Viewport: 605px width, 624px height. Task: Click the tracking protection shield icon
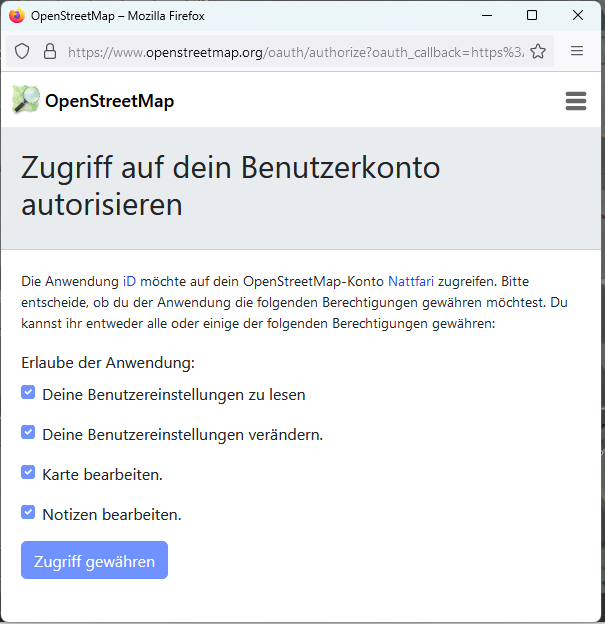(22, 52)
